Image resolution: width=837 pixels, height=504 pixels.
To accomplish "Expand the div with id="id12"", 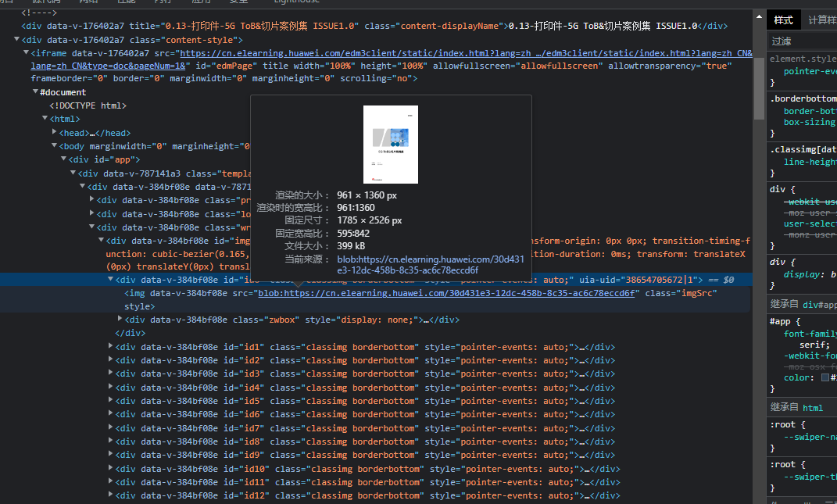I will pyautogui.click(x=110, y=495).
